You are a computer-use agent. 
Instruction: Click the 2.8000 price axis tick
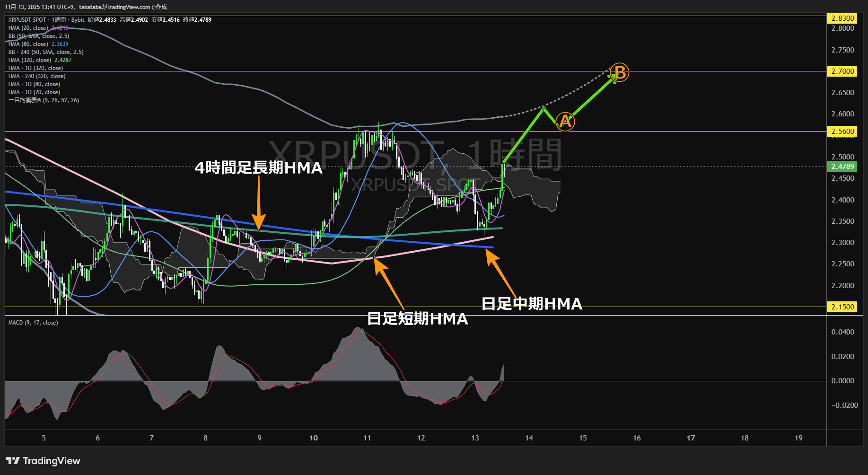pyautogui.click(x=843, y=28)
